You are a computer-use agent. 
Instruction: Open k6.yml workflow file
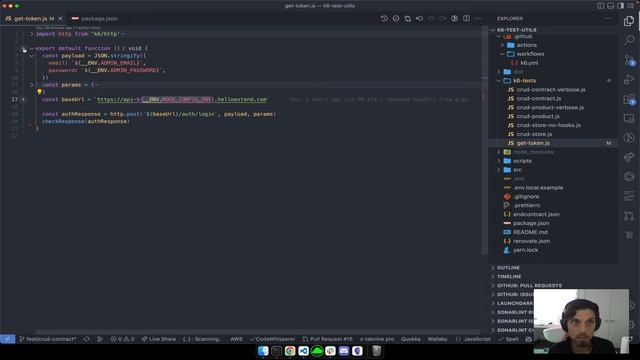point(529,63)
